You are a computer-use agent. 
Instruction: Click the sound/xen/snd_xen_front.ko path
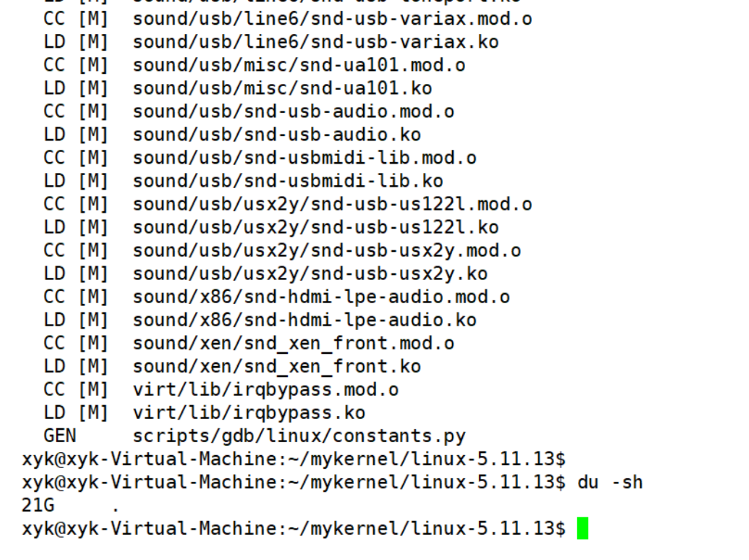click(x=277, y=367)
